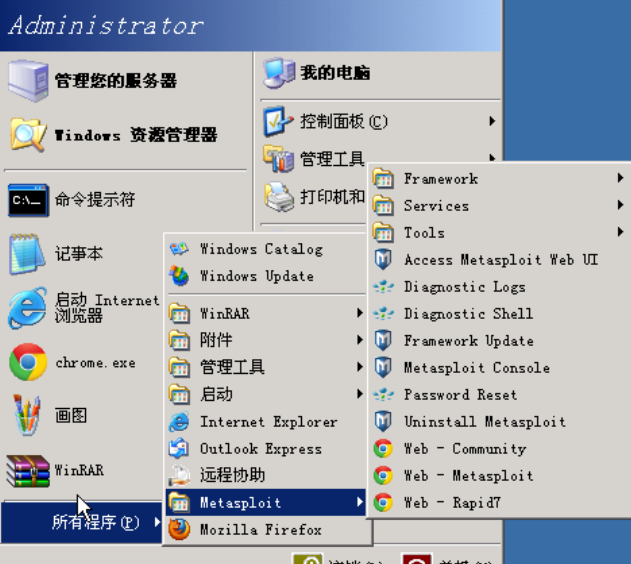Click the Metasploit Console label
This screenshot has width=631, height=564.
tap(477, 368)
